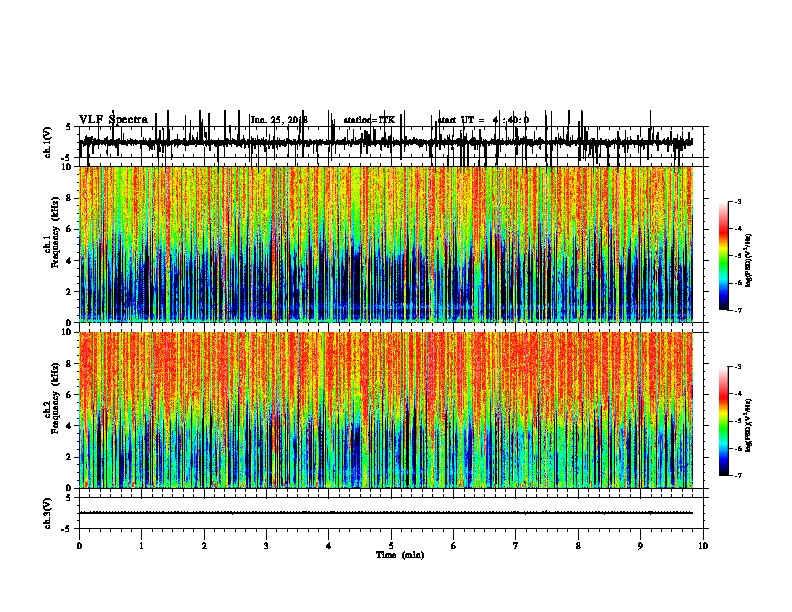
Task: Click the time axis tick '10'
Action: 703,546
